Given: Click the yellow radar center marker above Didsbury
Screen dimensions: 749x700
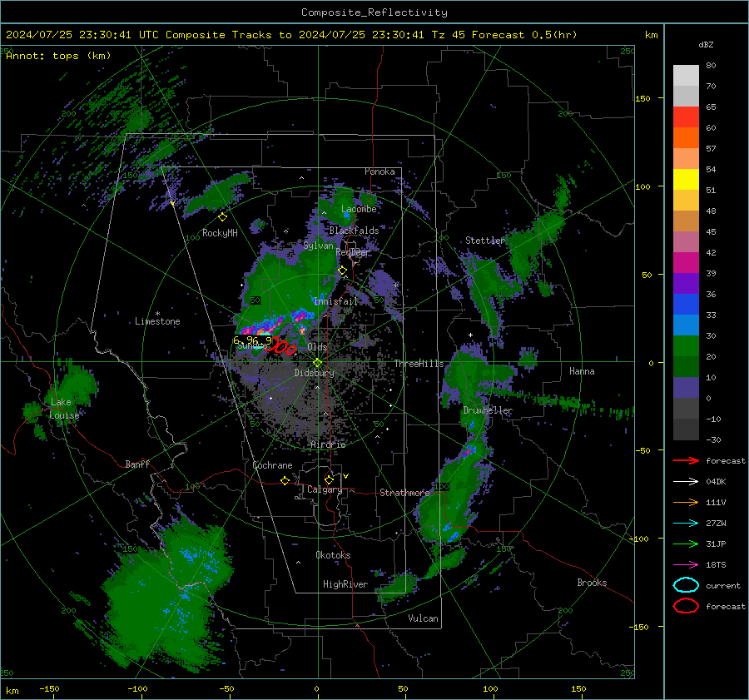Looking at the screenshot, I should coord(317,363).
